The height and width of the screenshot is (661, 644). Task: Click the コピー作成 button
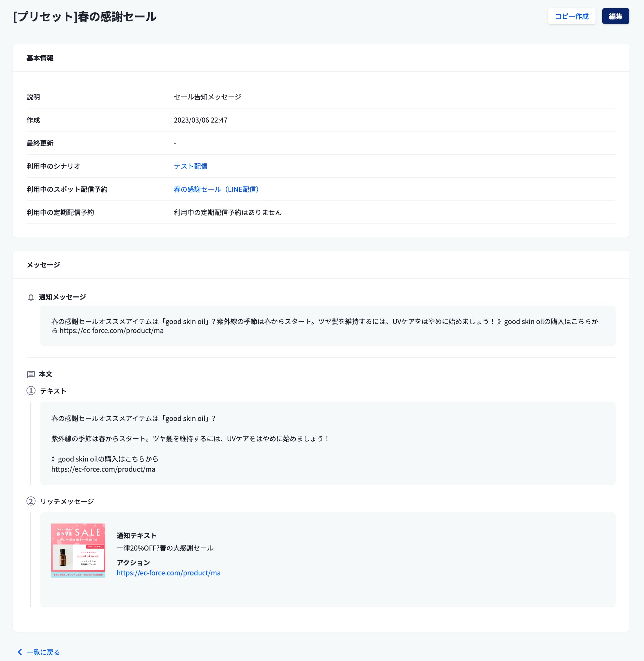[571, 16]
